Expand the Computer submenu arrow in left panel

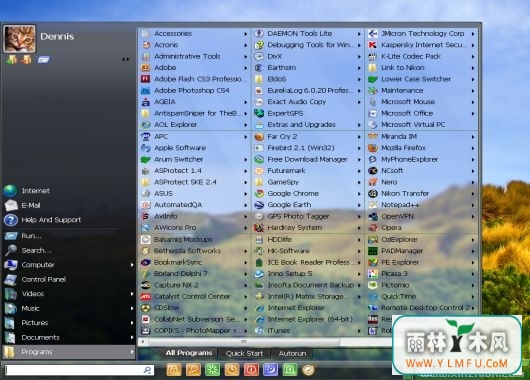click(132, 265)
